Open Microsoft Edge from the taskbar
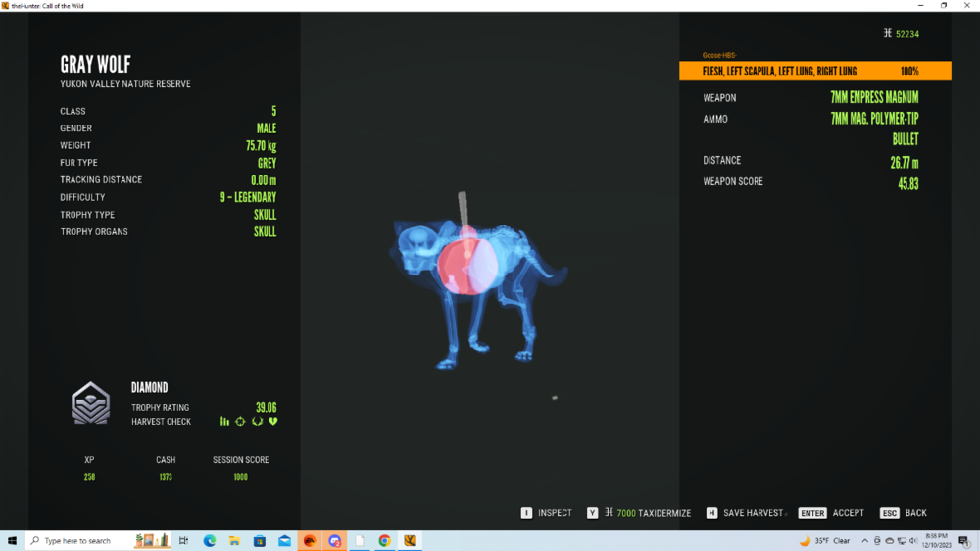Screen dimensions: 980x551 [x=209, y=541]
